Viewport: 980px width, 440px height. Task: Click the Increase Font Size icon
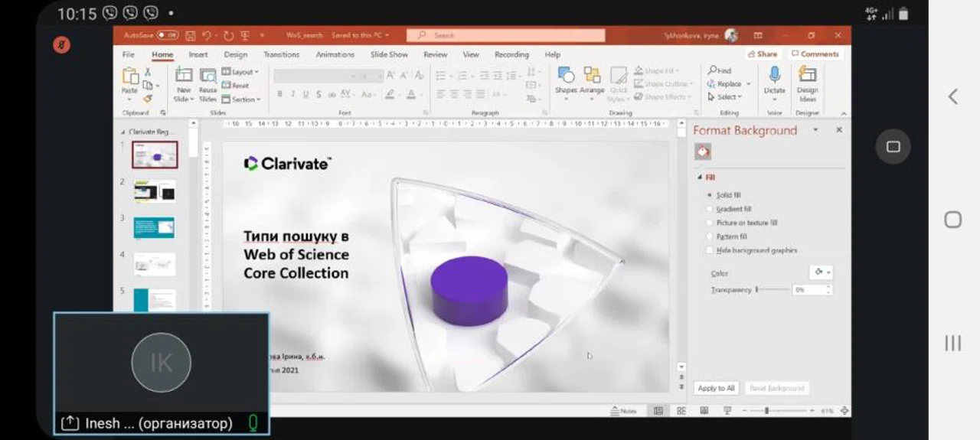pyautogui.click(x=390, y=75)
